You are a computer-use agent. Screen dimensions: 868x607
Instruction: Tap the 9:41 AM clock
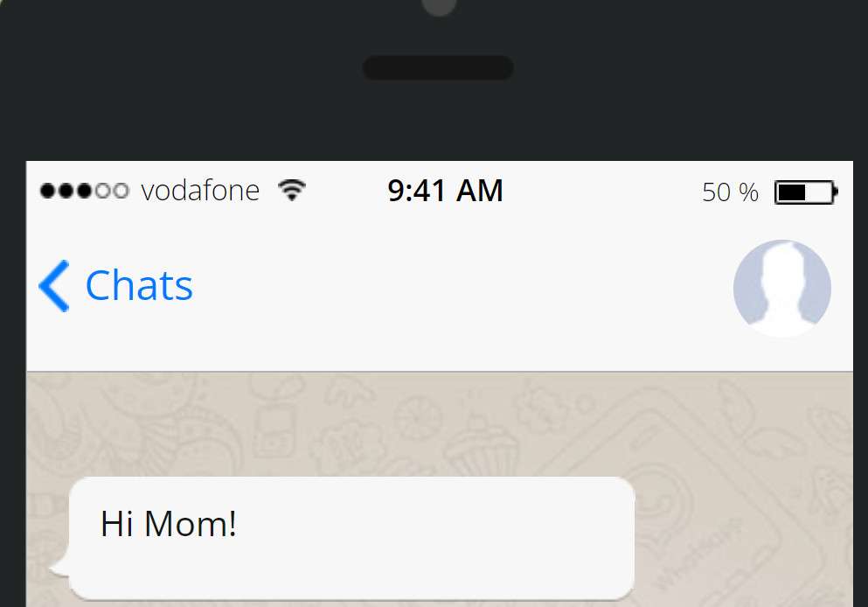pos(445,191)
